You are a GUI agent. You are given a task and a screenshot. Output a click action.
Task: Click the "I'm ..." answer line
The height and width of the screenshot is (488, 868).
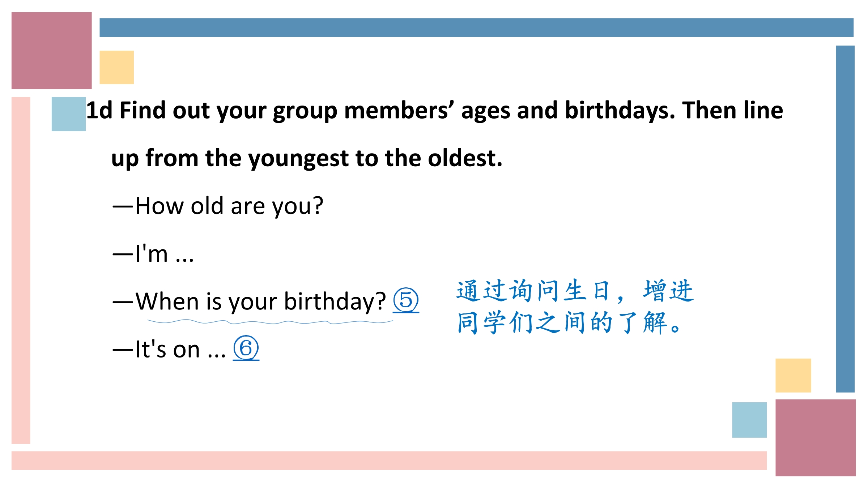tap(153, 253)
